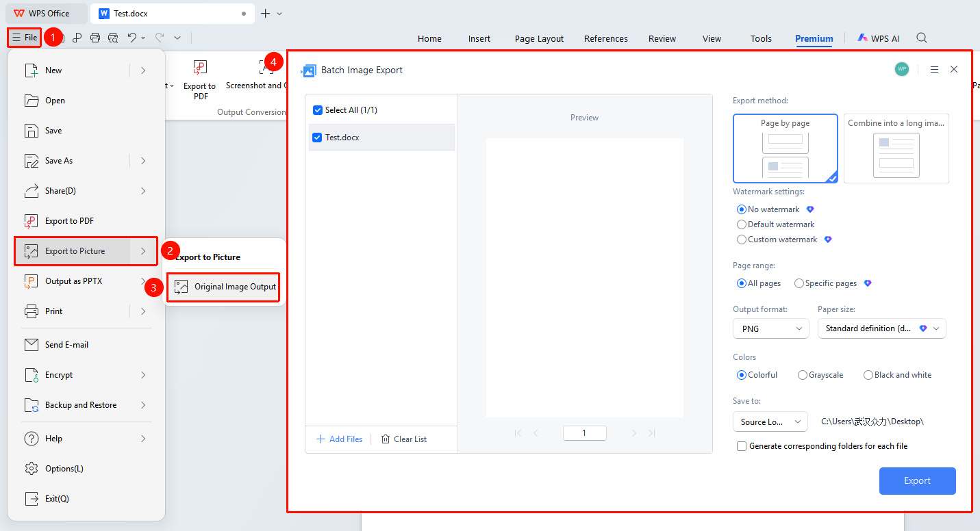
Task: Undo the last action
Action: pos(132,38)
